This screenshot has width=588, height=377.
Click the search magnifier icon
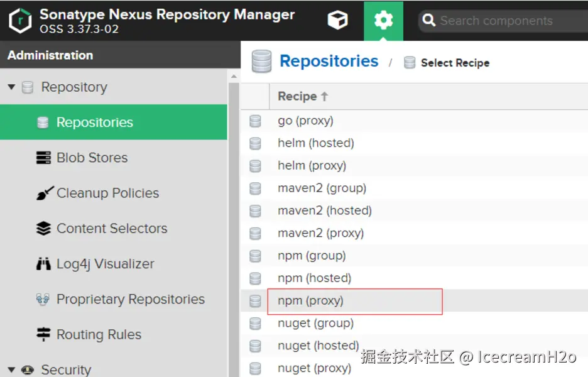click(428, 20)
